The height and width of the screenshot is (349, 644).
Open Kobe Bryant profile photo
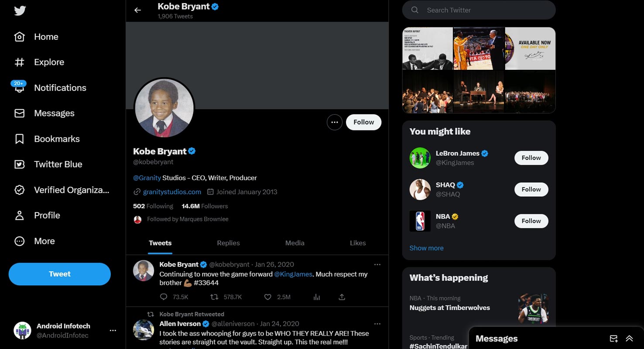click(164, 108)
